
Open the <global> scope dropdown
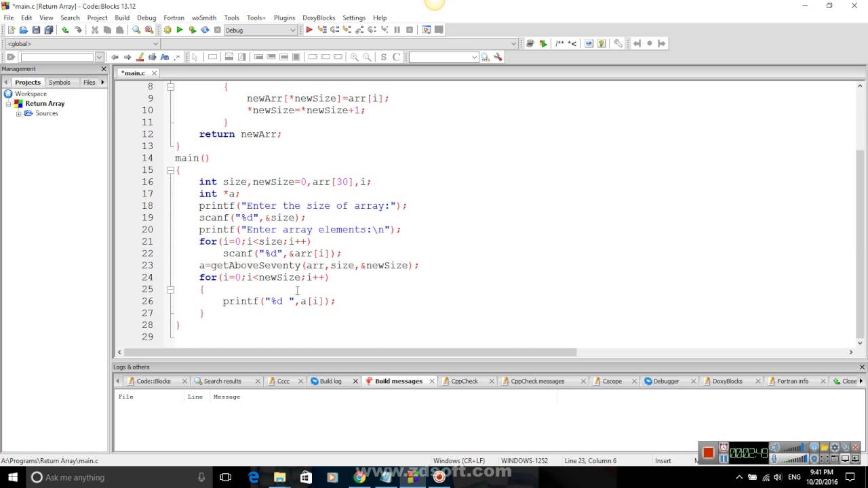(155, 43)
